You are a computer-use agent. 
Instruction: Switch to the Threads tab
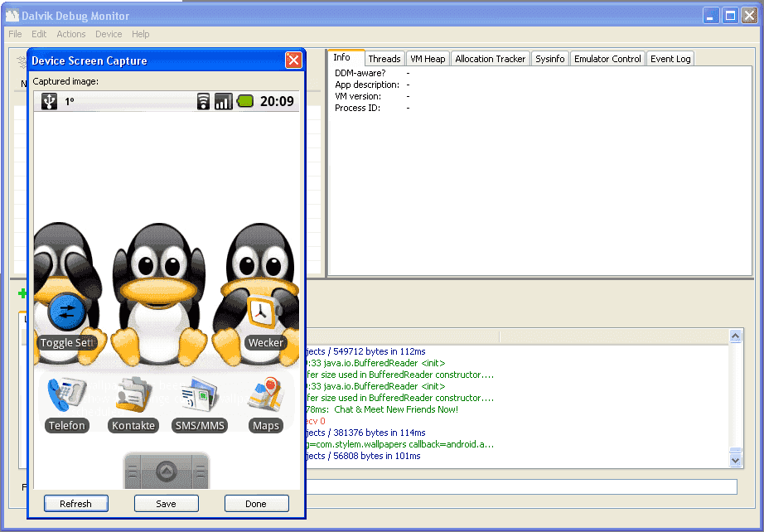click(384, 59)
